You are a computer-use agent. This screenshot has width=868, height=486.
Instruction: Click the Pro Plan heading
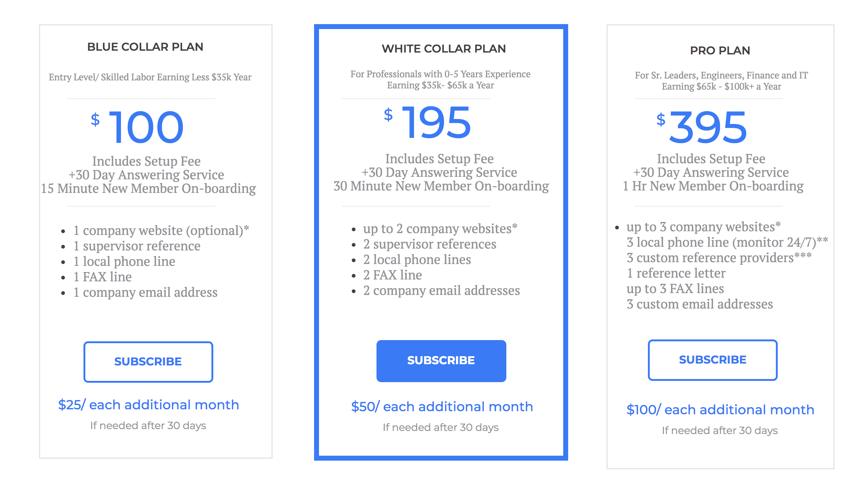coord(720,51)
